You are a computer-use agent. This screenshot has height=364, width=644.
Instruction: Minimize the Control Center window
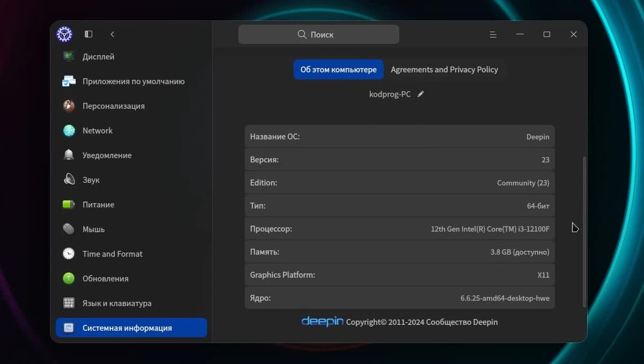[x=520, y=34]
